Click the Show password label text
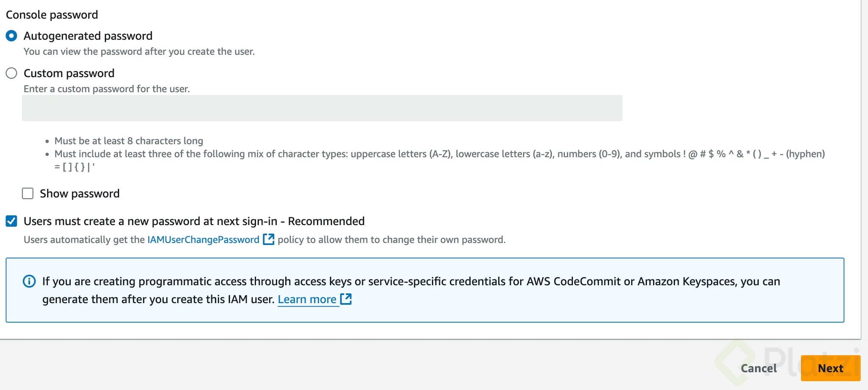Viewport: 868px width, 390px height. [x=80, y=194]
